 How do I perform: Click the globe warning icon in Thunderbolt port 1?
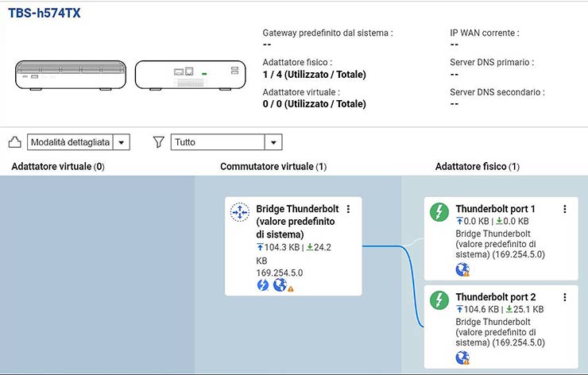462,269
